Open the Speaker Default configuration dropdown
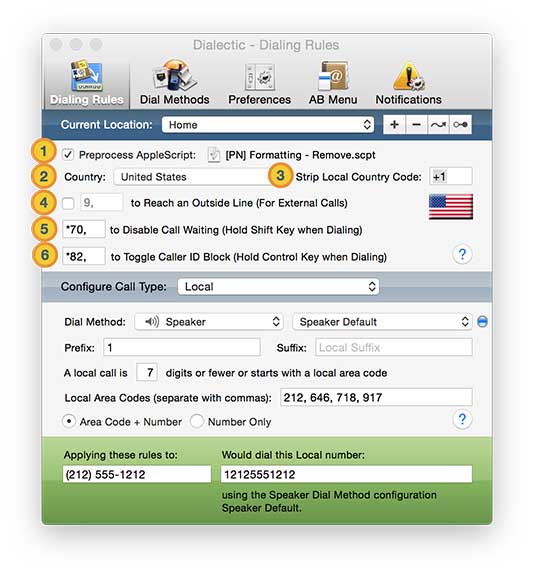The width and height of the screenshot is (534, 575). [382, 322]
